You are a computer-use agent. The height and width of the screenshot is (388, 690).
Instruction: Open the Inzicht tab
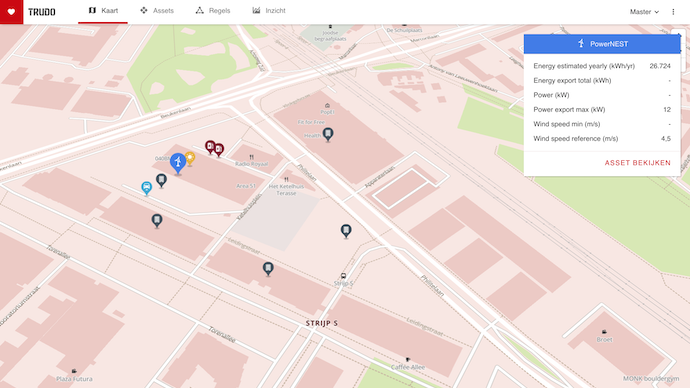[x=269, y=11]
